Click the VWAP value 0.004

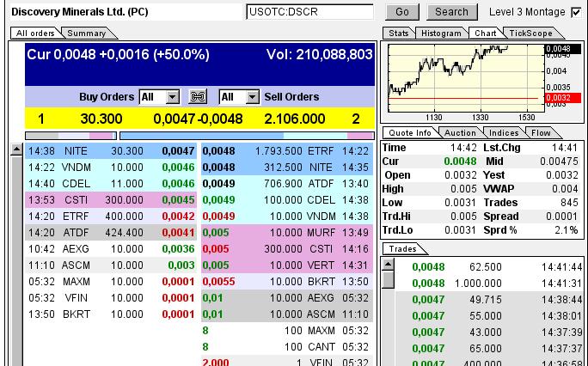(565, 189)
